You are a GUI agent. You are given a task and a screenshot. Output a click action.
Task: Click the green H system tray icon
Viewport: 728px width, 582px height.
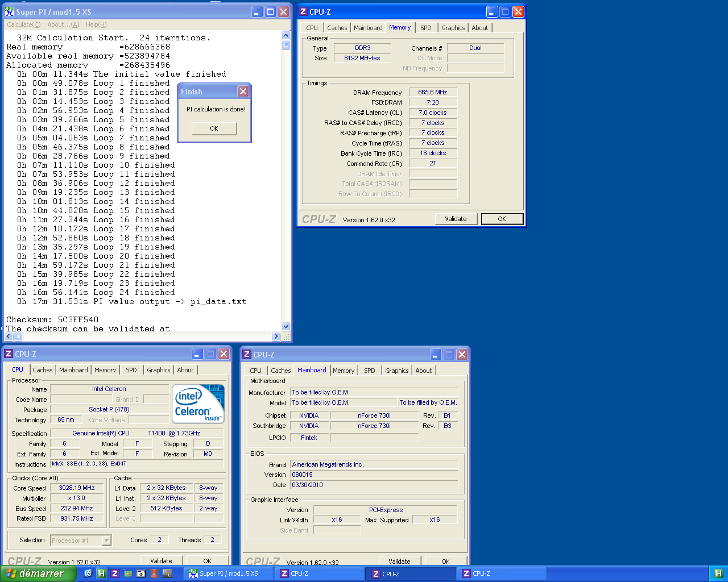pos(718,573)
